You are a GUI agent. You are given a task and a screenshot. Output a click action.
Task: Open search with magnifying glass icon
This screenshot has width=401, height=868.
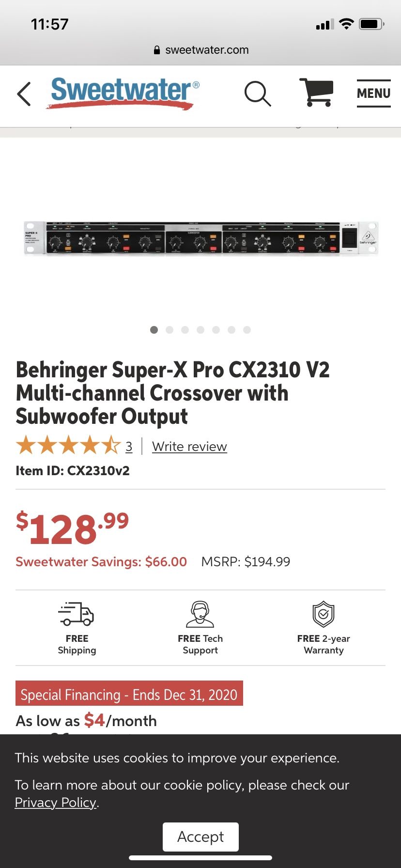click(x=257, y=93)
